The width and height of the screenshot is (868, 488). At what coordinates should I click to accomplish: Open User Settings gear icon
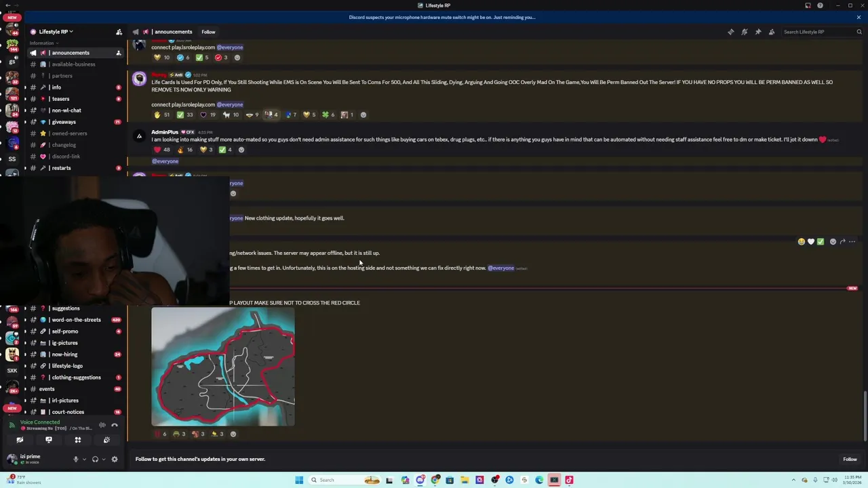(x=115, y=460)
